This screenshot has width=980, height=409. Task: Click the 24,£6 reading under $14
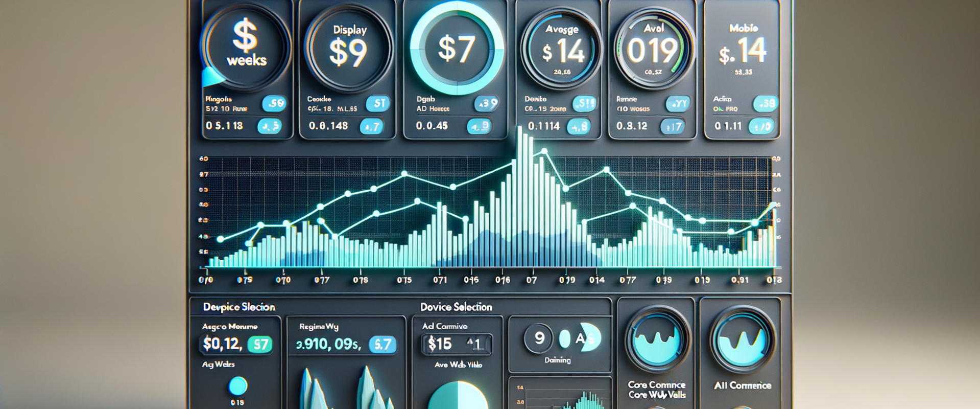(x=562, y=72)
